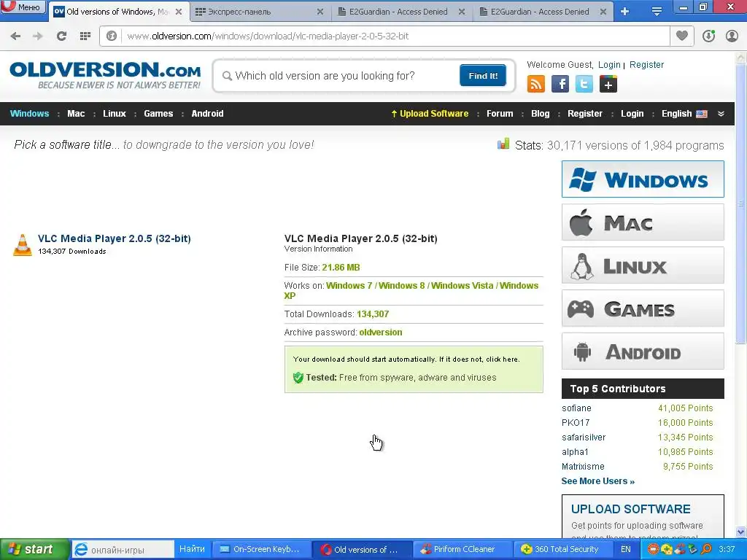This screenshot has height=560, width=747.
Task: Click the header Register link beside Welcome Guest
Action: pos(646,65)
